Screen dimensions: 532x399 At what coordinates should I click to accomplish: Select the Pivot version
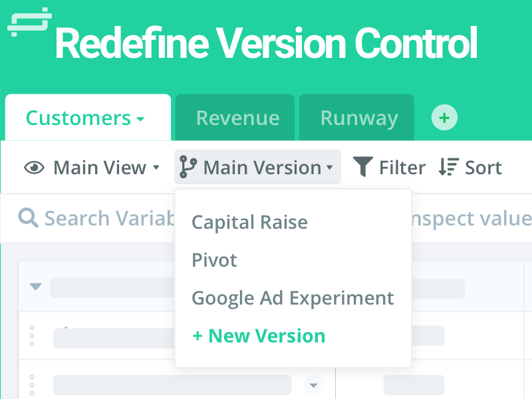214,260
